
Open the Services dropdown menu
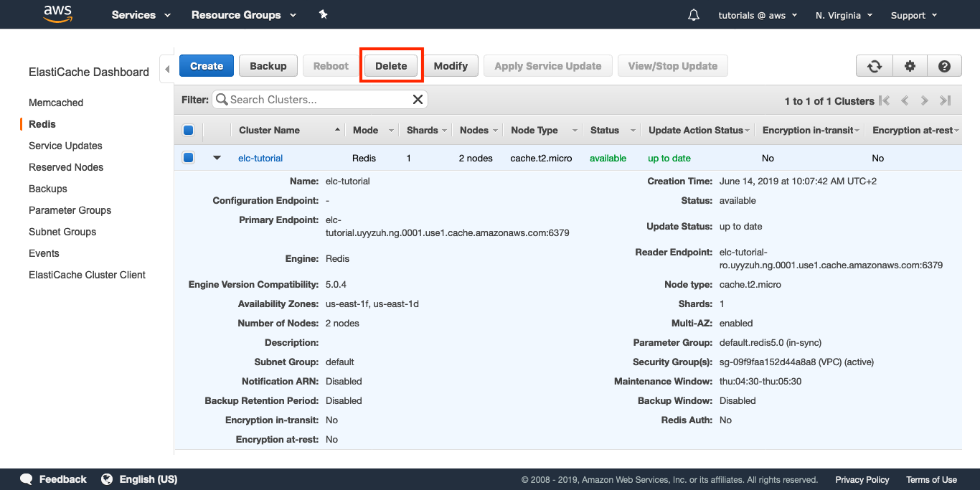point(141,15)
